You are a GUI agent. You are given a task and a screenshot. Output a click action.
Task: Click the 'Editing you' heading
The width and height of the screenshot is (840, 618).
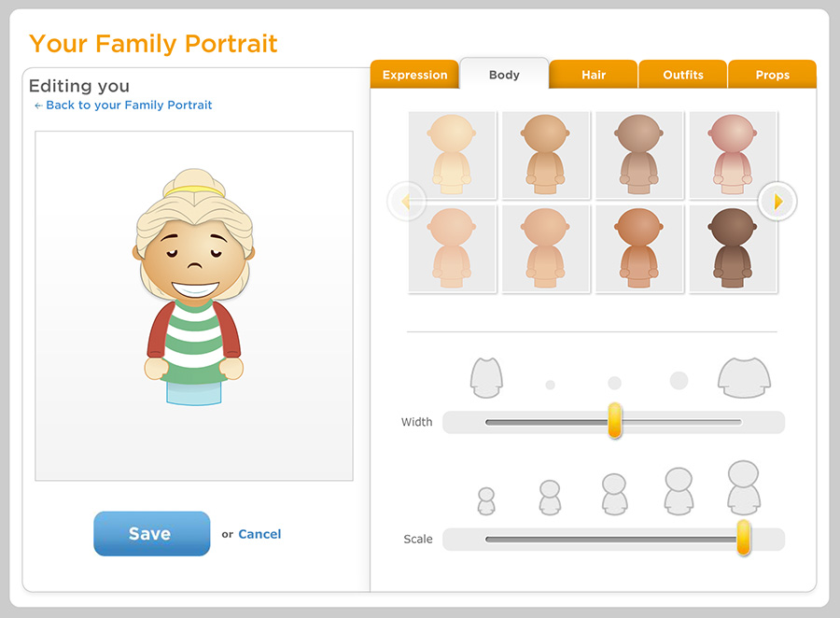(79, 86)
